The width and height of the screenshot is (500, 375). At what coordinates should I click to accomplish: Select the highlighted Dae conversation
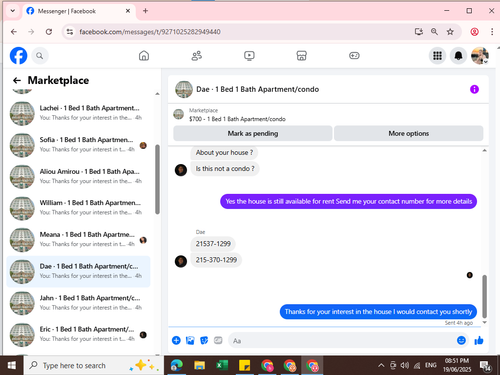(x=79, y=271)
